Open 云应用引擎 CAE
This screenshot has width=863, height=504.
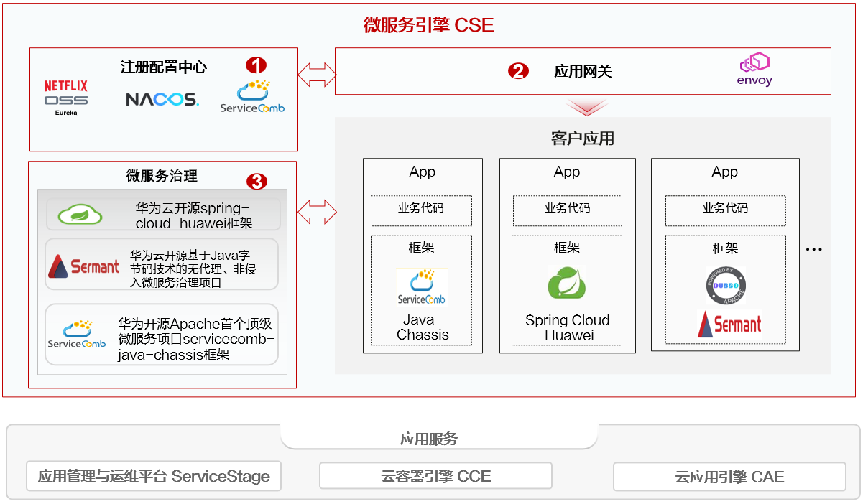click(x=729, y=477)
